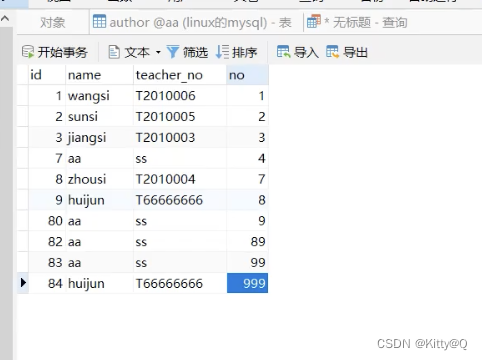Click the Begin Transaction (开始事务) icon
The image size is (482, 360).
click(28, 52)
